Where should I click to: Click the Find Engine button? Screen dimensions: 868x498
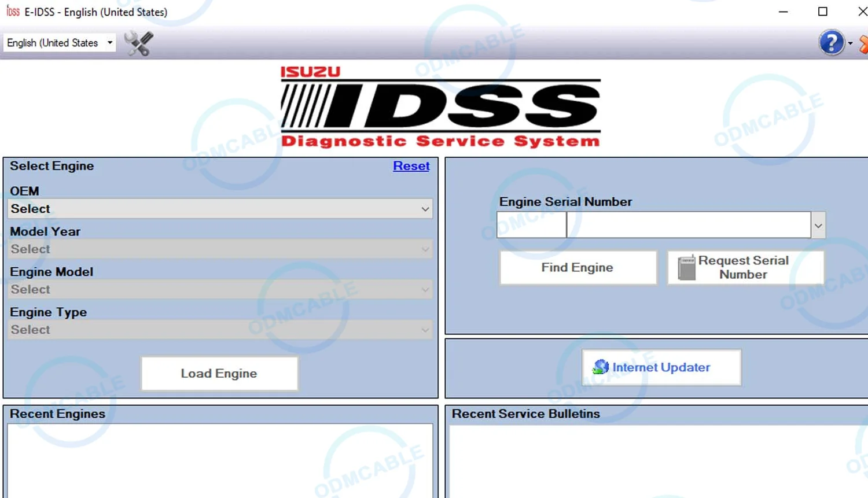[578, 267]
